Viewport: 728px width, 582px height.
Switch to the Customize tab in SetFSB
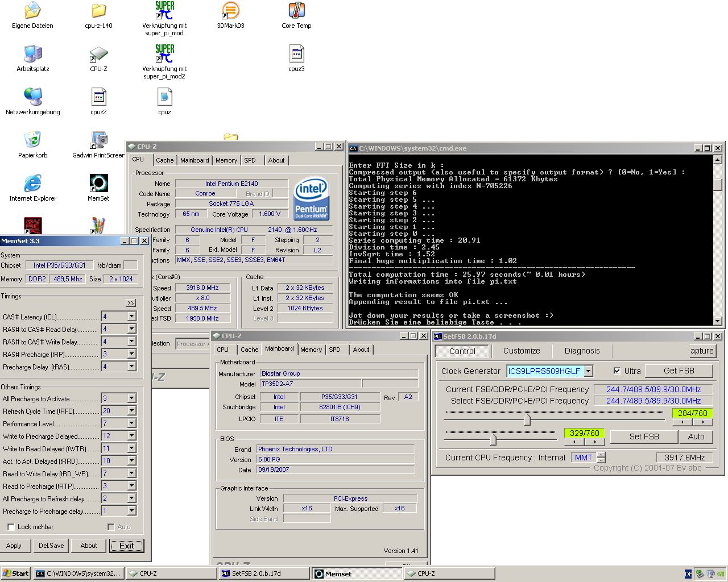tap(522, 351)
